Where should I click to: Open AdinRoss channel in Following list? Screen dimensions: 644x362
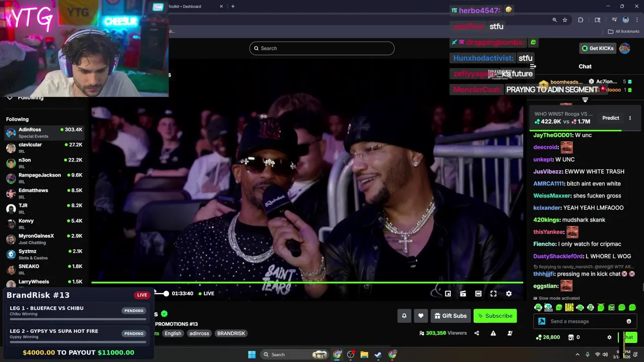45,133
